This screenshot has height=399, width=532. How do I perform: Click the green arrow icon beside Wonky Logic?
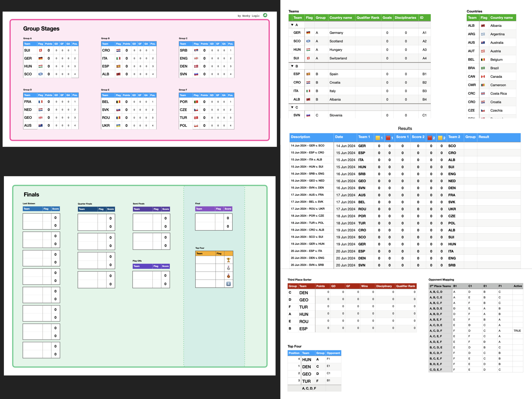click(265, 15)
